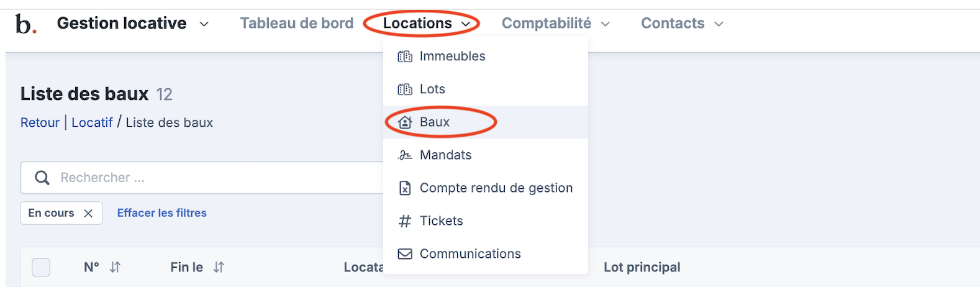Viewport: 980px width, 287px height.
Task: Click the Lots building icon
Action: 405,89
